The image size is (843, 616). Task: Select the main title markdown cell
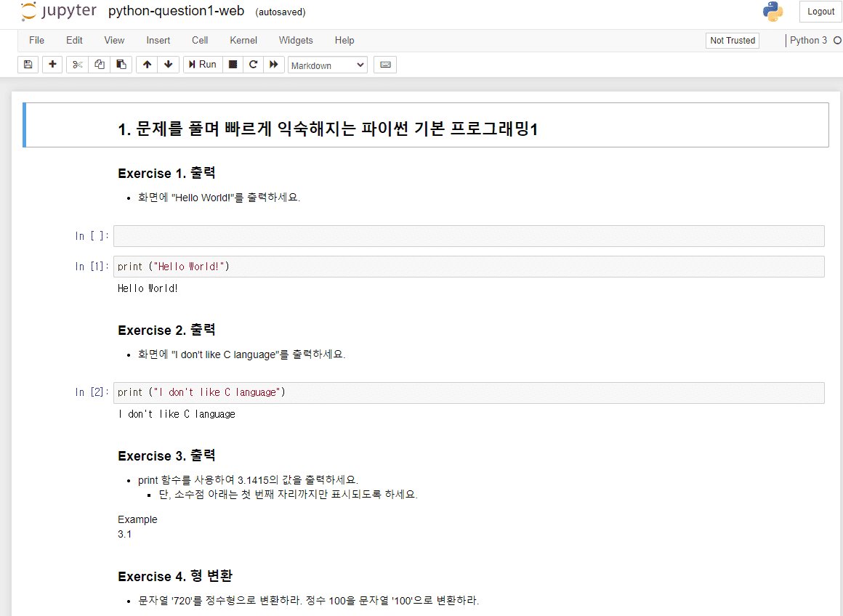click(427, 125)
